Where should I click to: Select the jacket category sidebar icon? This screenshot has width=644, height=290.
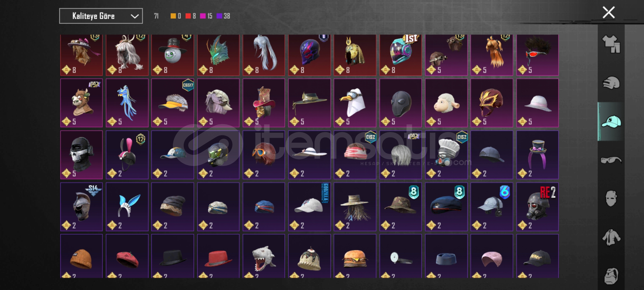tap(611, 237)
